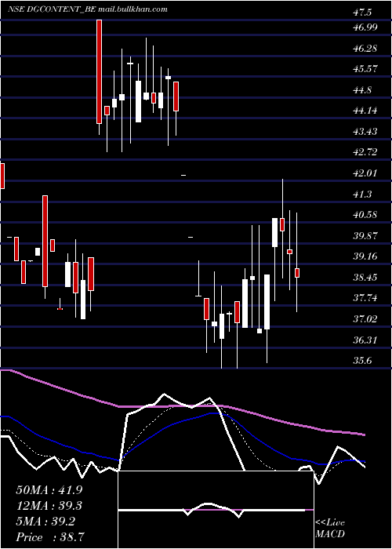Click the 44.14 price axis label
Image resolution: width=392 pixels, height=549 pixels.
tap(365, 111)
